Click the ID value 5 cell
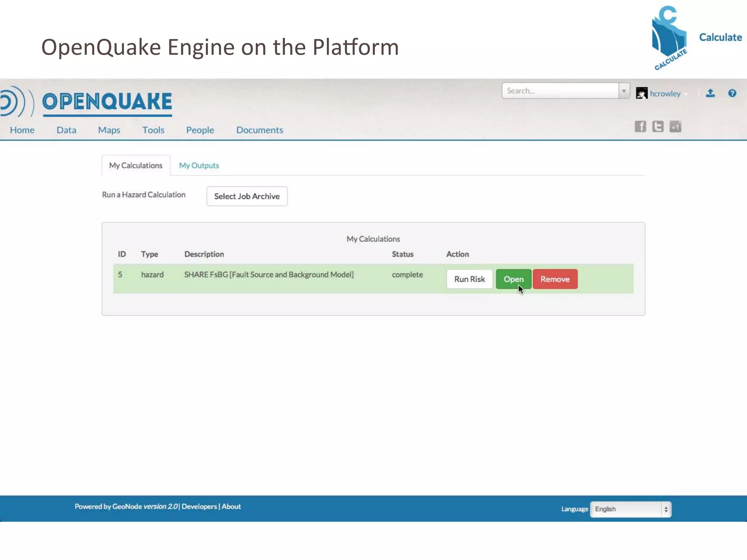 [120, 275]
